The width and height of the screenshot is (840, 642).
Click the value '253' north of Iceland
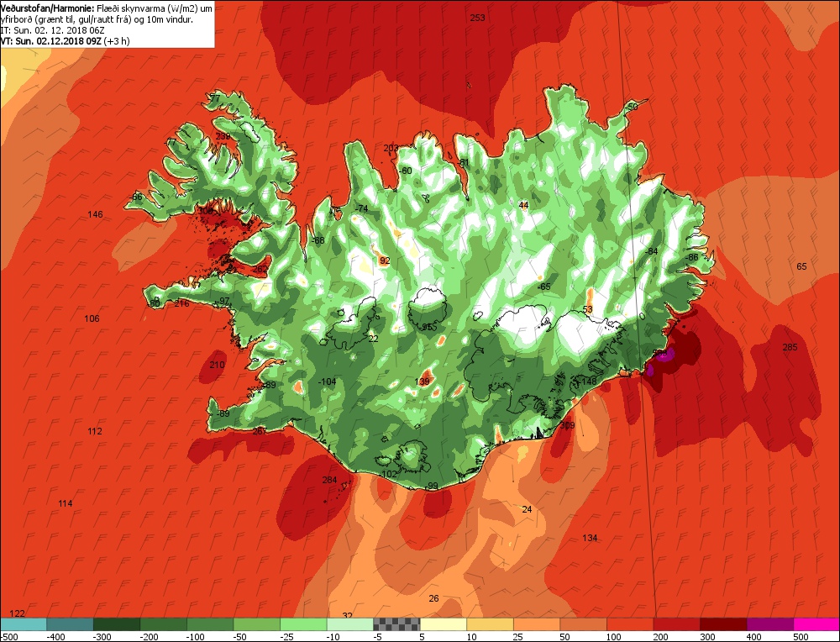pos(477,18)
